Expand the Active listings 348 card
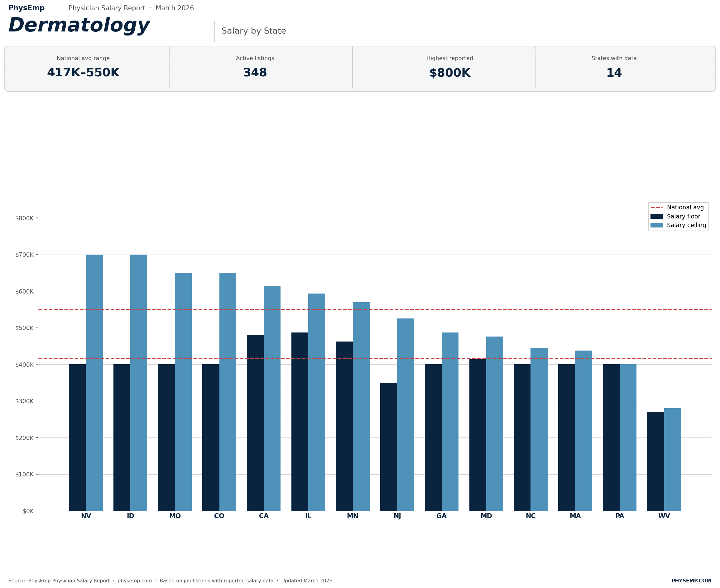This screenshot has height=588, width=720. [255, 68]
